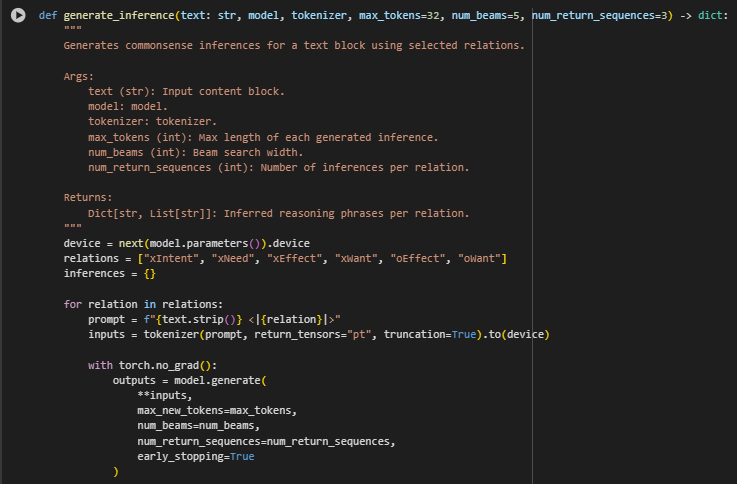Click the 'outputs = model.generate(' line
Screen dimensions: 737x484
[189, 381]
